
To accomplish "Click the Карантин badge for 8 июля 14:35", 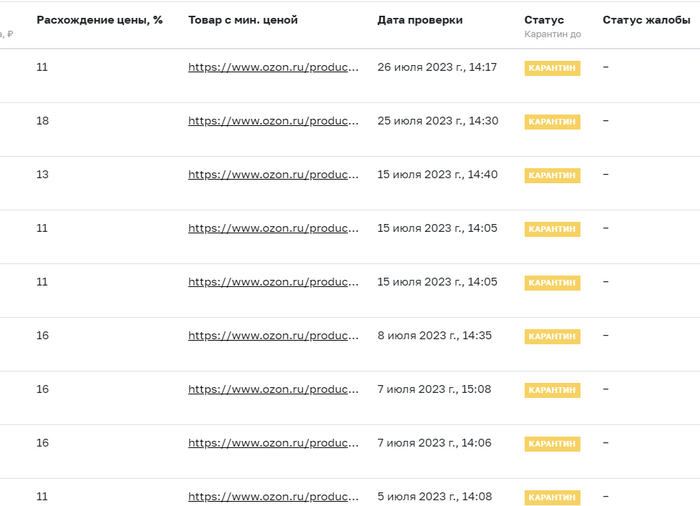I will (552, 336).
